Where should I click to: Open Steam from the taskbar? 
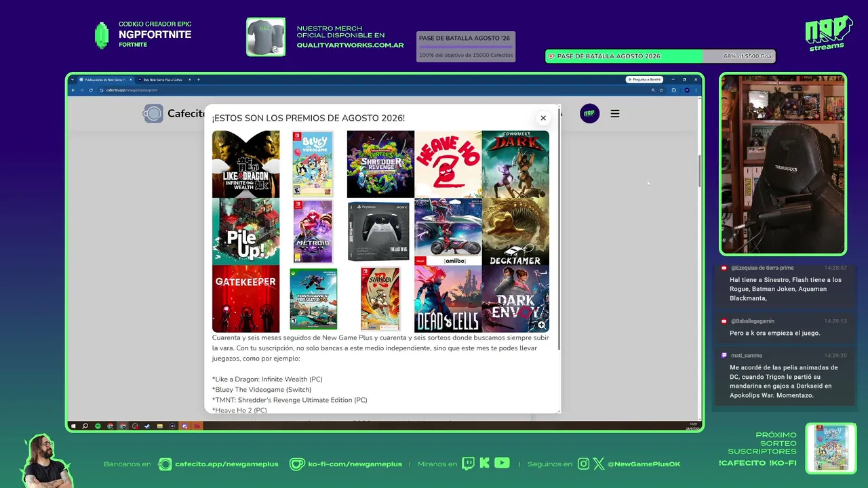coord(147,426)
